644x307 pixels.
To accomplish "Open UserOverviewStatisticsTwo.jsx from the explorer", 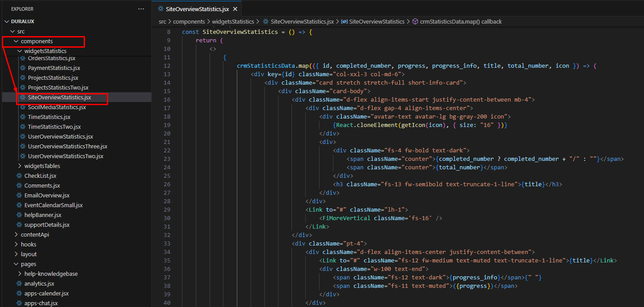I will pyautogui.click(x=65, y=156).
